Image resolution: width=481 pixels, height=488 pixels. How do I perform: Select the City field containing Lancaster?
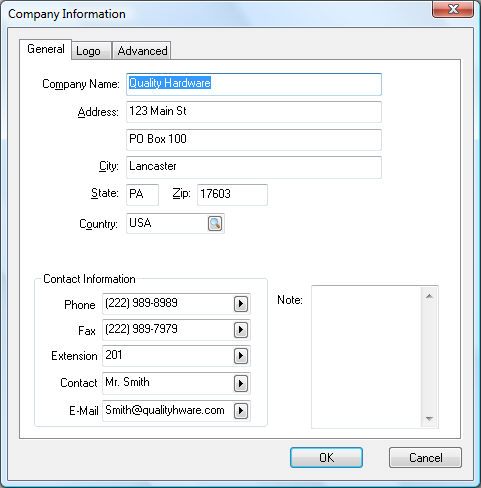(254, 167)
